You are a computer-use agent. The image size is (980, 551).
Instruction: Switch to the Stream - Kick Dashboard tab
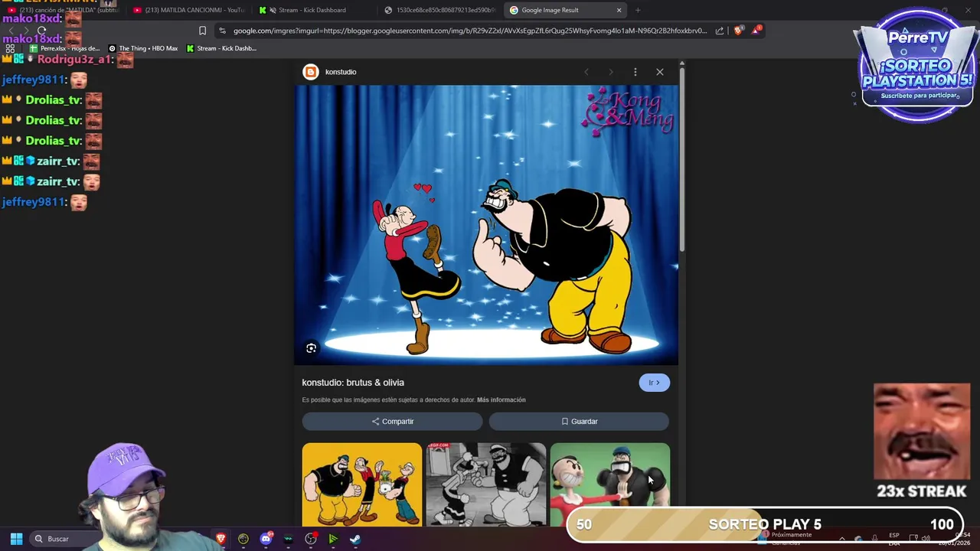coord(312,10)
